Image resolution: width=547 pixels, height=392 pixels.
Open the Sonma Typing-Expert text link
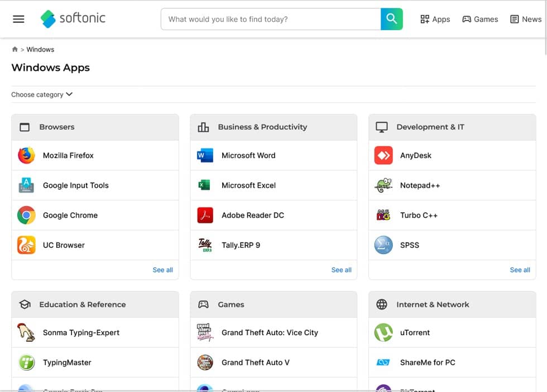[81, 332]
